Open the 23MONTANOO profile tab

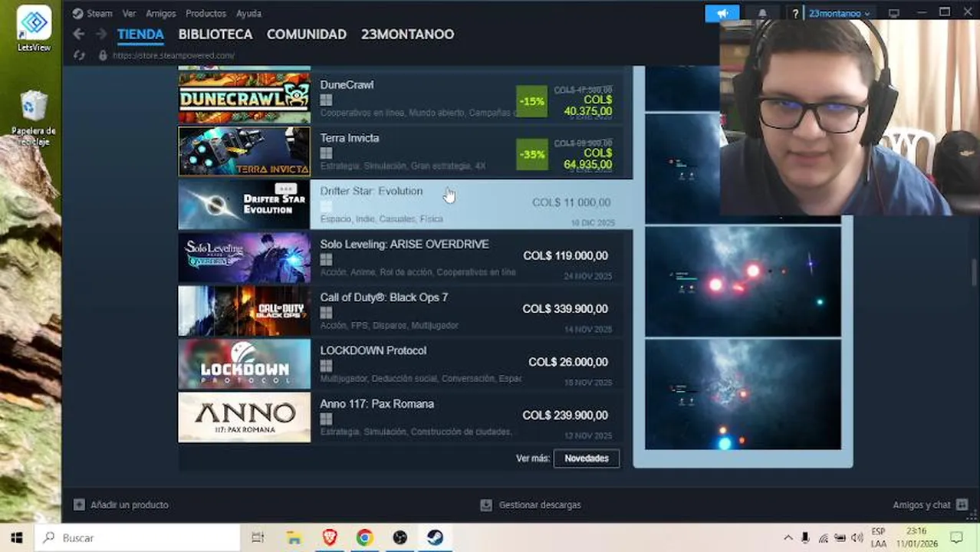[x=407, y=34]
